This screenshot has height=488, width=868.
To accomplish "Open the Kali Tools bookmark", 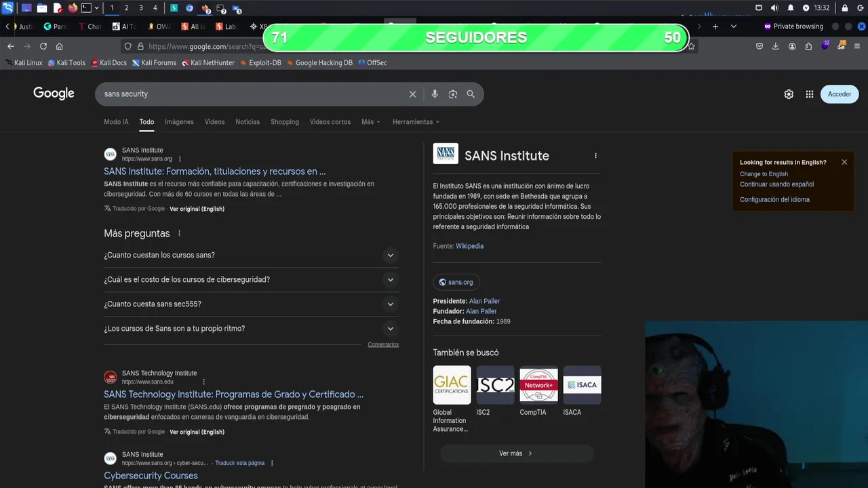I will 66,62.
